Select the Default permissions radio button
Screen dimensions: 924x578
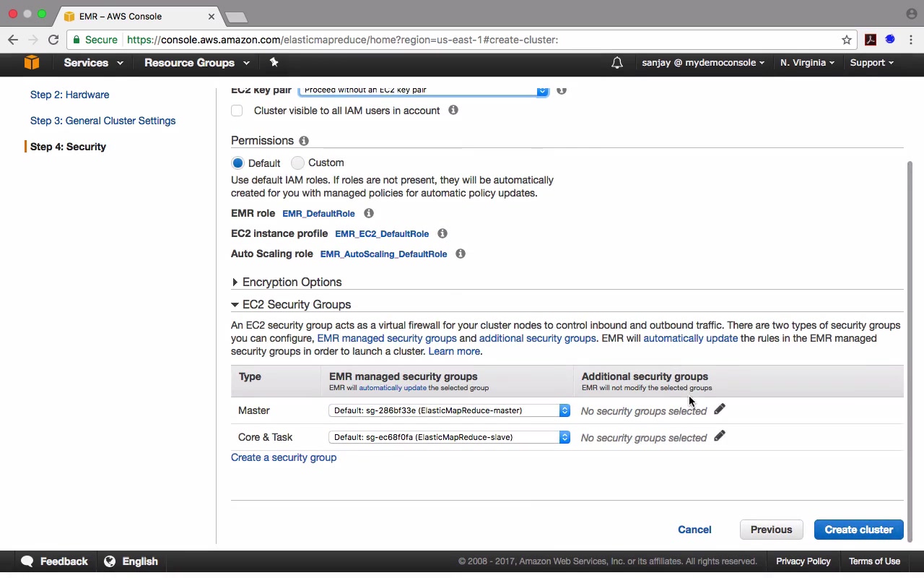point(237,163)
